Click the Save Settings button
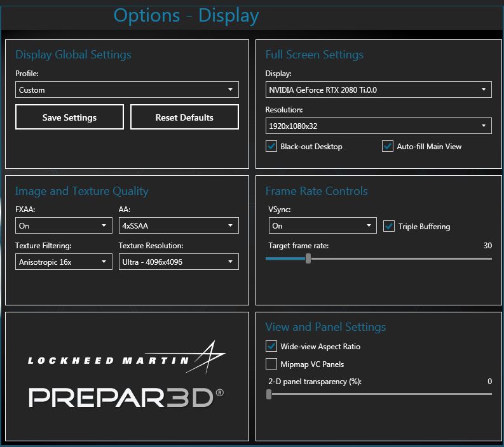 click(x=69, y=117)
